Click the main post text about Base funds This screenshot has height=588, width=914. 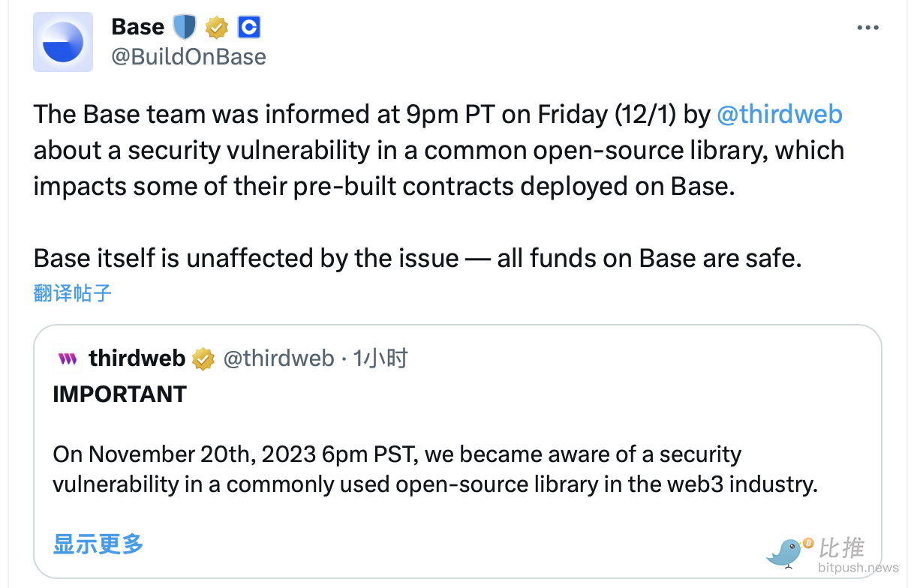coord(417,258)
